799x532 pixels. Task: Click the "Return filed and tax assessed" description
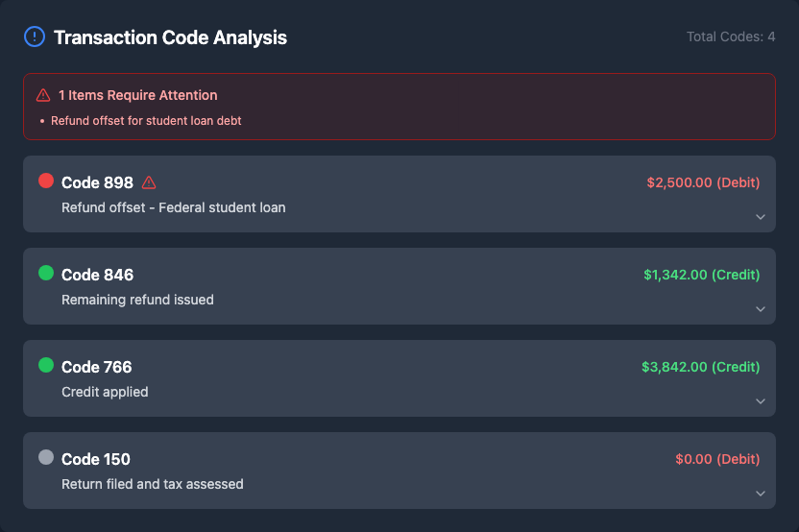click(153, 484)
